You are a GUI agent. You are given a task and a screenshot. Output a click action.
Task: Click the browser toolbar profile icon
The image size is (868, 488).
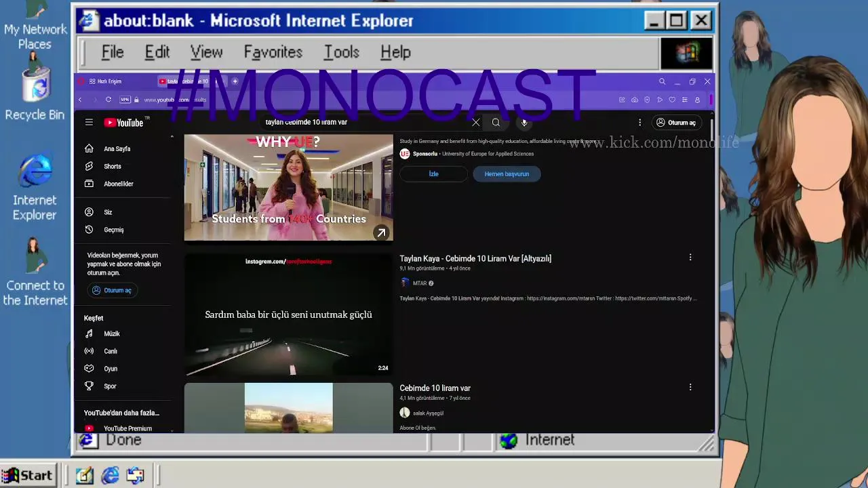click(x=697, y=100)
